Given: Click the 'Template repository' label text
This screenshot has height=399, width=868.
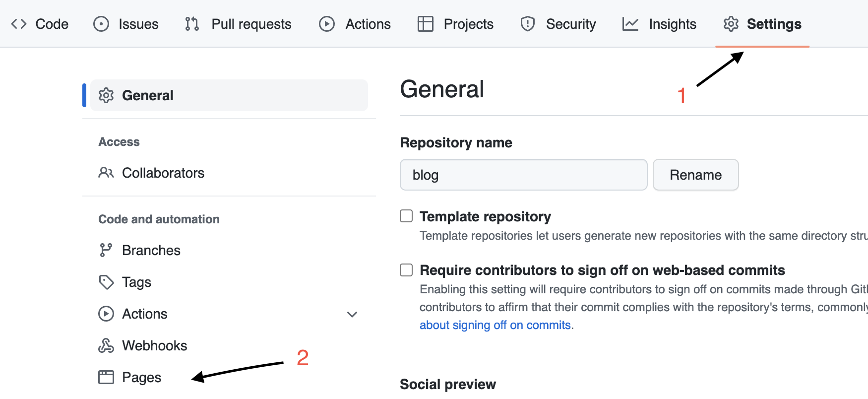Looking at the screenshot, I should click(x=485, y=216).
